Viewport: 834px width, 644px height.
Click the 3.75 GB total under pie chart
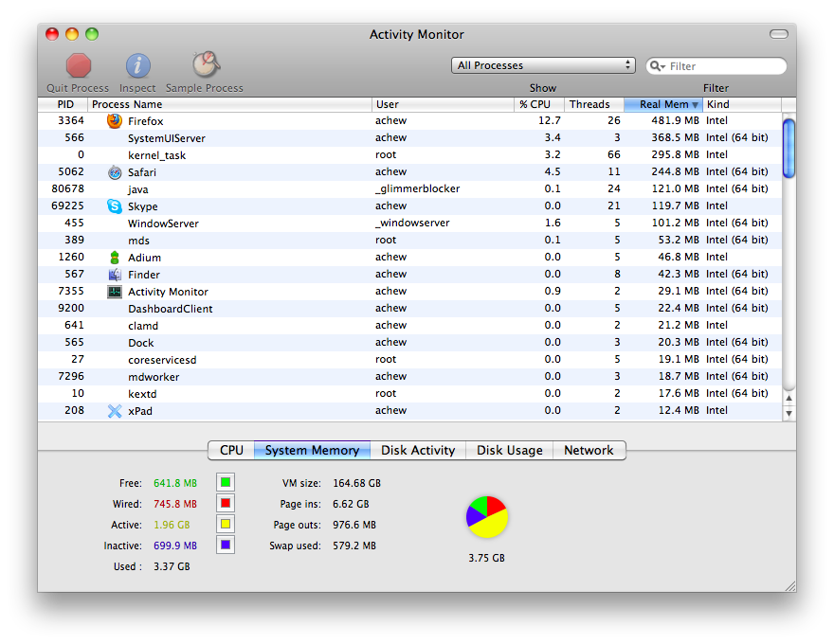coord(487,558)
